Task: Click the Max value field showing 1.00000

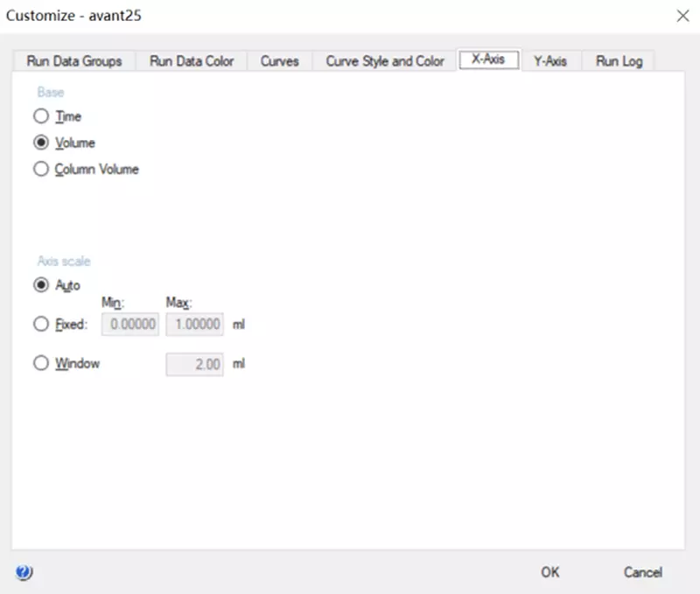Action: click(194, 325)
